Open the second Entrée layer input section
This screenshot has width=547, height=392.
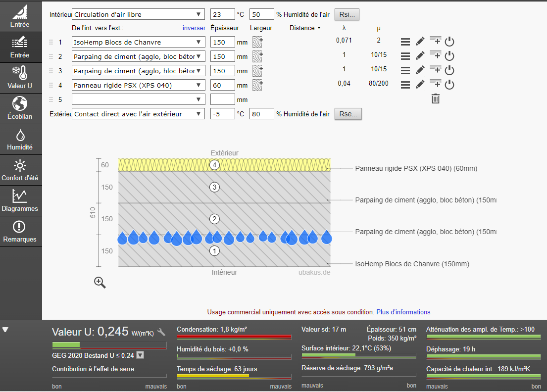pyautogui.click(x=20, y=47)
